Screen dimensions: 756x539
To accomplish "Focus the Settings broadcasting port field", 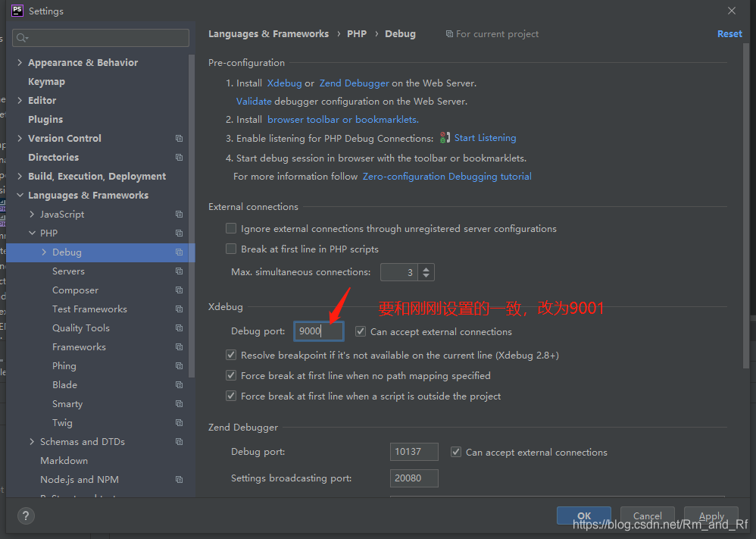I will pos(414,478).
